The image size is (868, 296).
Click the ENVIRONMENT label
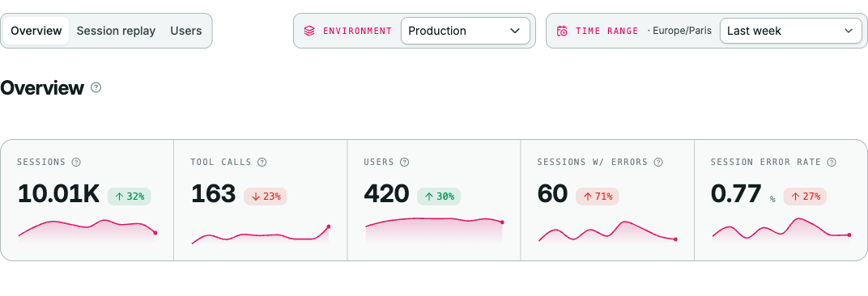(x=358, y=31)
